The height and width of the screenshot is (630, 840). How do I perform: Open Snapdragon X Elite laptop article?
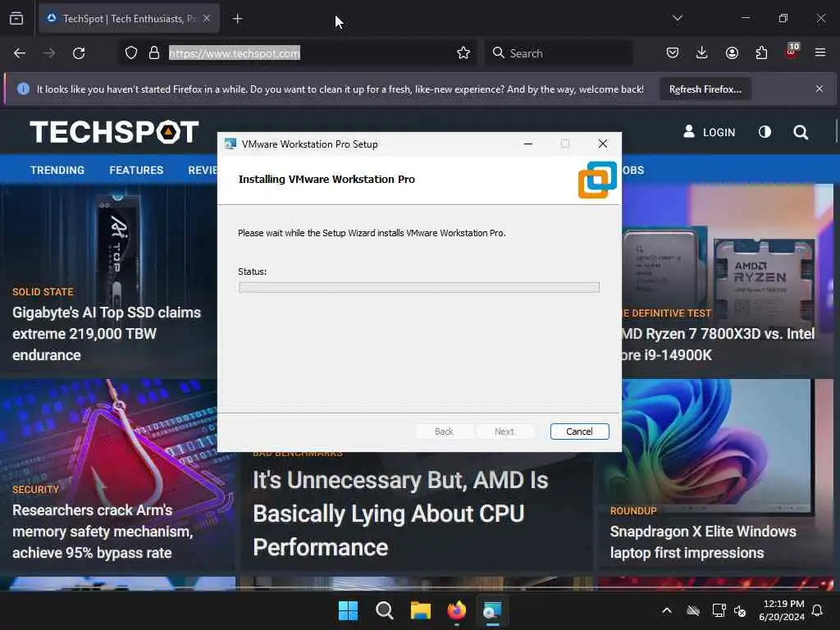tap(703, 542)
